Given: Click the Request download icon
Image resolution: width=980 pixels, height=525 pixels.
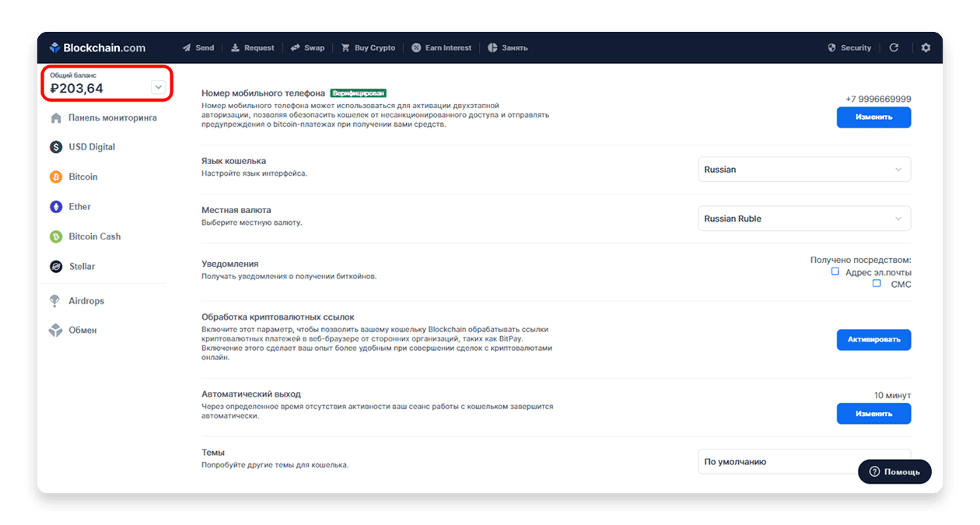Looking at the screenshot, I should pos(235,47).
